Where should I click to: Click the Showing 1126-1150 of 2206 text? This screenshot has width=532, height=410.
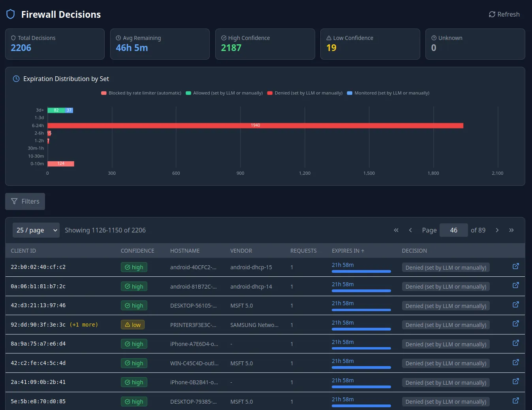[105, 230]
